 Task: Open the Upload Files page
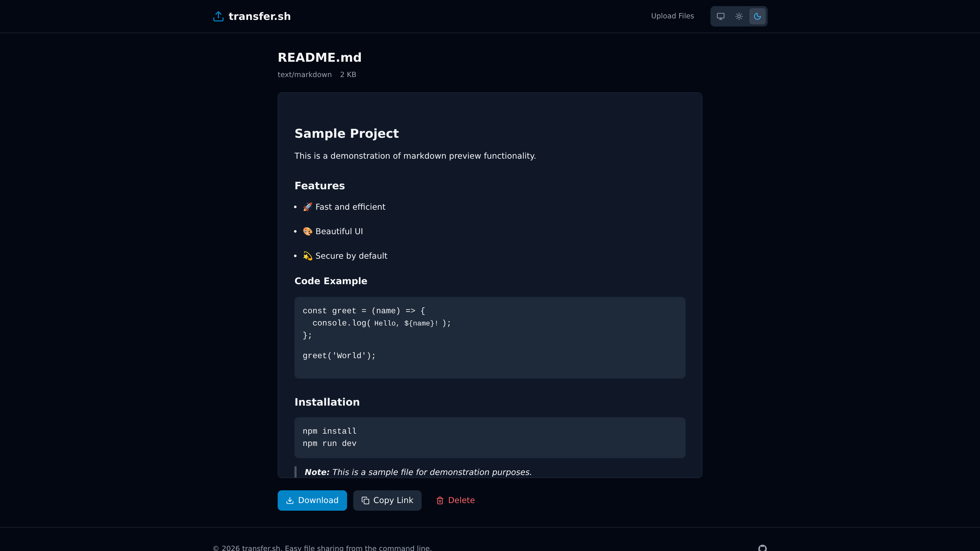pyautogui.click(x=672, y=16)
